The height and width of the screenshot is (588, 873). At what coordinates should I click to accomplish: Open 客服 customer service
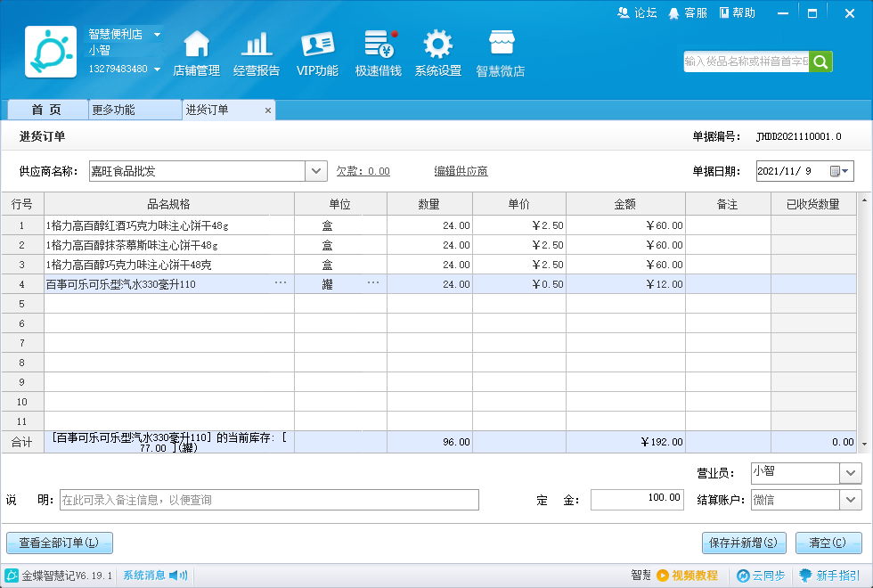[x=688, y=12]
